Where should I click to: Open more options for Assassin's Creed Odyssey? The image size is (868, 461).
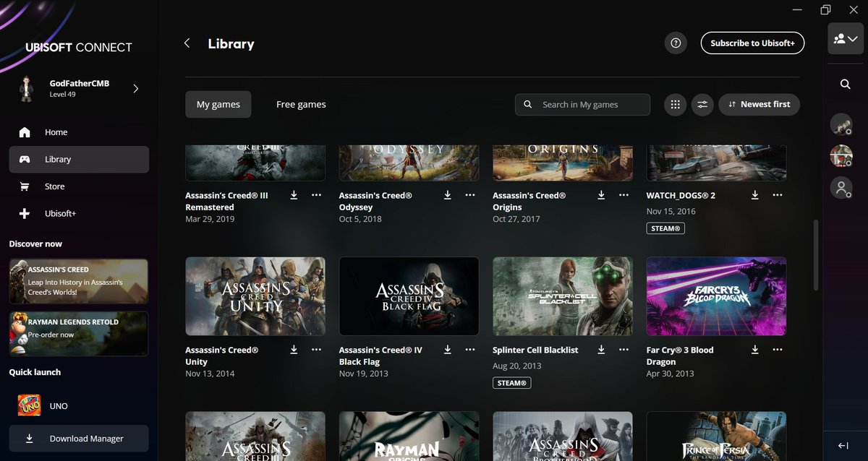pos(470,195)
